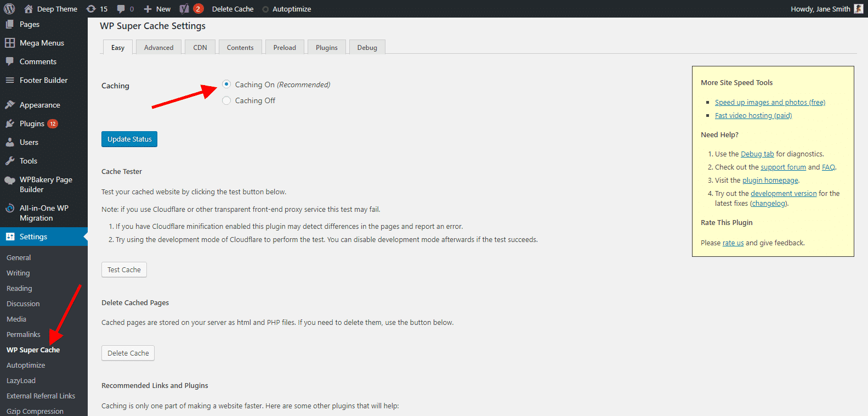The height and width of the screenshot is (416, 868).
Task: Go to the Preload tab
Action: (x=285, y=47)
